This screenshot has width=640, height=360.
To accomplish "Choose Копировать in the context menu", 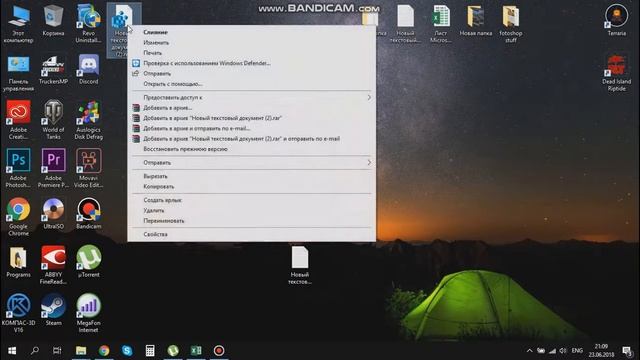I will [x=251, y=187].
